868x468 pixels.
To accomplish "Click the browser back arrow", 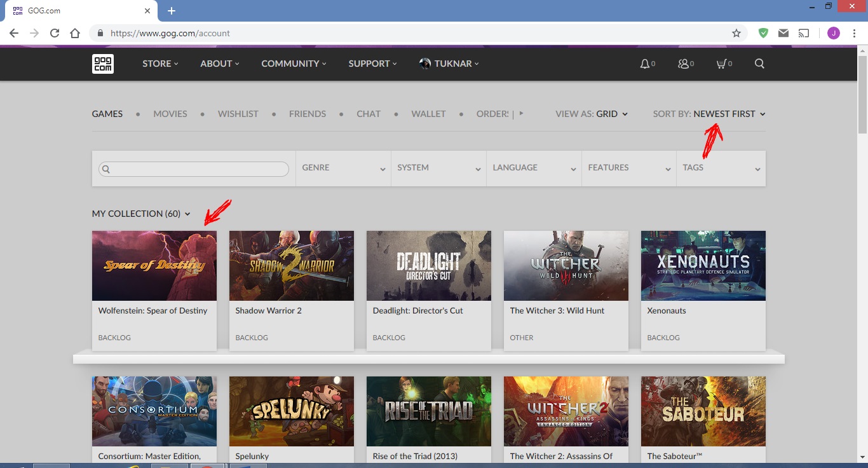I will click(x=14, y=33).
